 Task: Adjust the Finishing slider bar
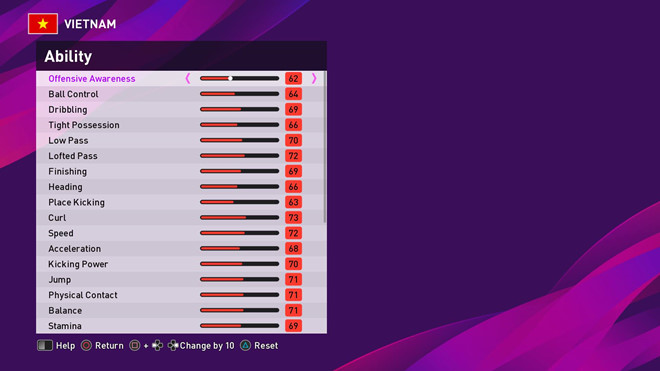(240, 171)
